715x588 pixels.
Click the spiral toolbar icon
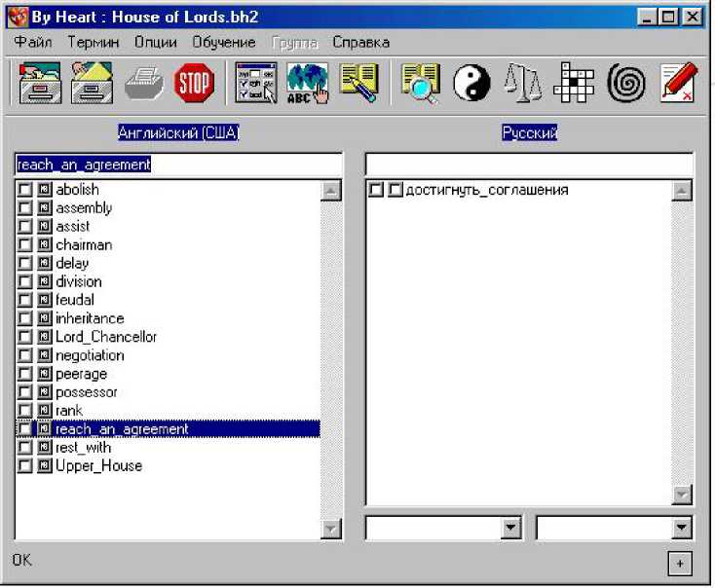tap(626, 84)
